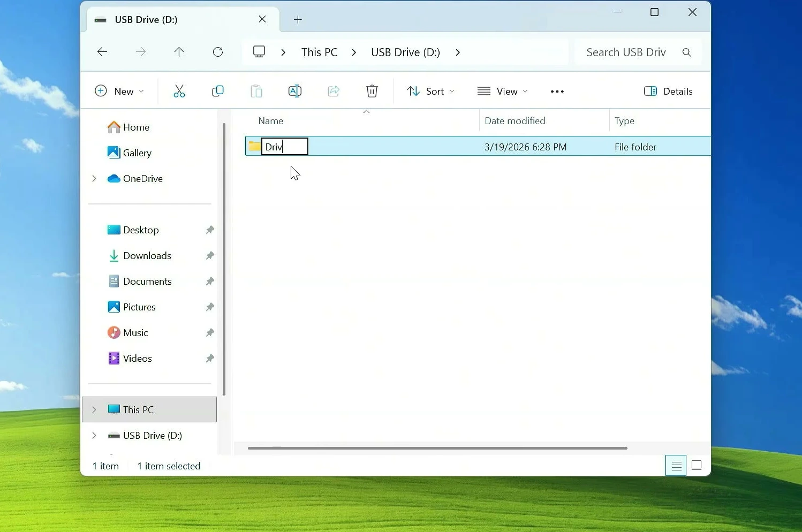
Task: Click the Rename icon in toolbar
Action: coord(295,92)
